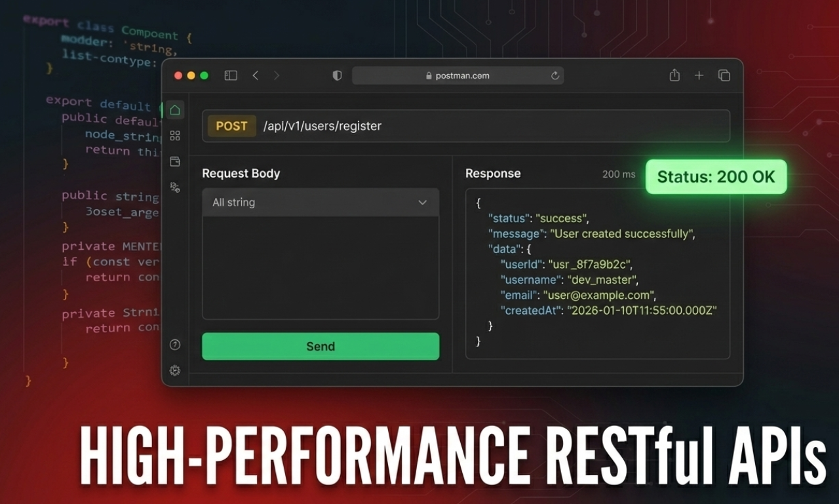Select the Home icon in the sidebar

coord(174,109)
